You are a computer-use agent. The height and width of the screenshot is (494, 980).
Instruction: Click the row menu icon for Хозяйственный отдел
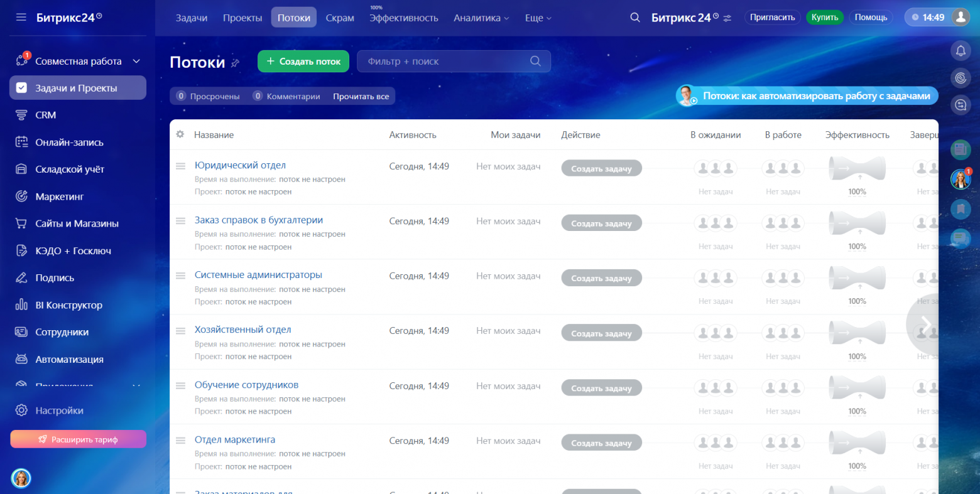point(180,331)
